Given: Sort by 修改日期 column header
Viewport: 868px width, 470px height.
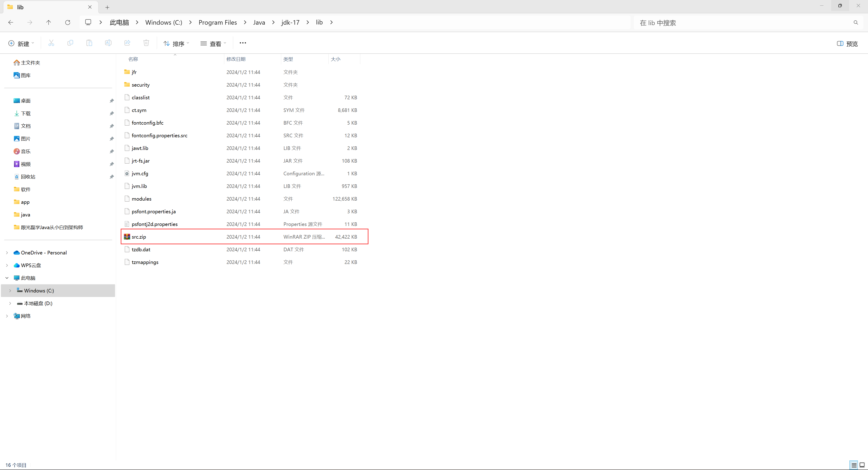Looking at the screenshot, I should [x=236, y=59].
